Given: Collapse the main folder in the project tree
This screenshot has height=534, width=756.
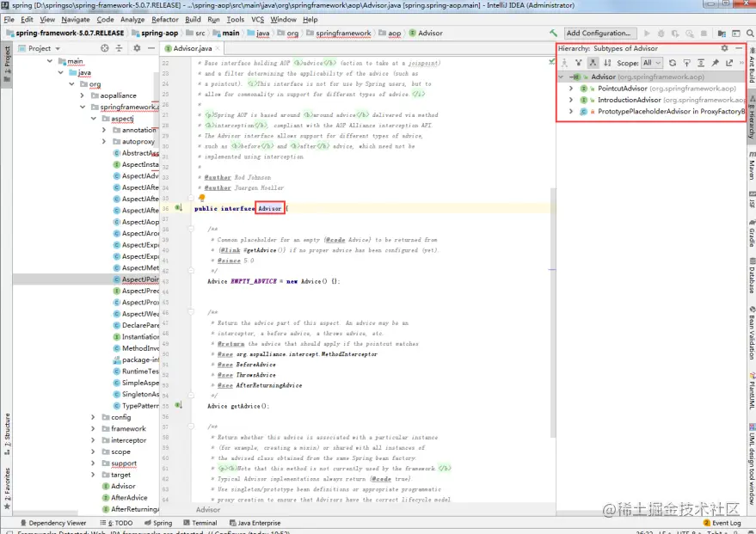Looking at the screenshot, I should pos(50,61).
